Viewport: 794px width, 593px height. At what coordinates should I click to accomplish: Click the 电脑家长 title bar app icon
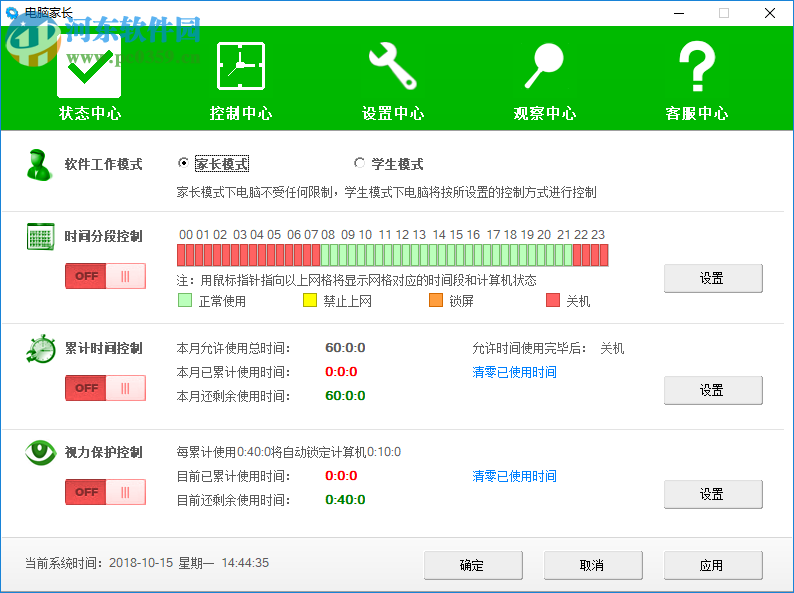(x=12, y=13)
